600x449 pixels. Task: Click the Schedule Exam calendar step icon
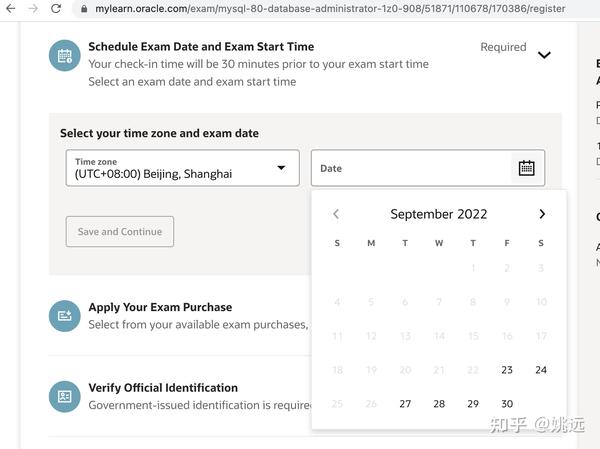tap(65, 56)
